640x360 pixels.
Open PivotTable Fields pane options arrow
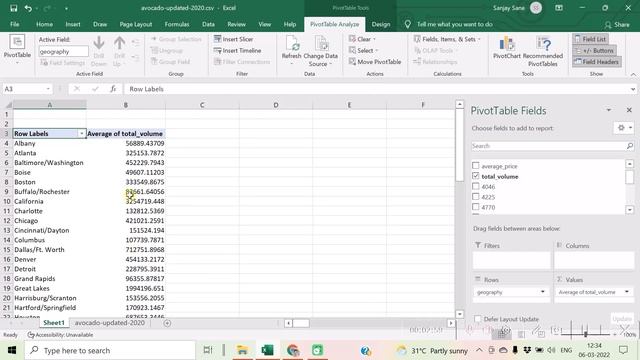tap(609, 110)
